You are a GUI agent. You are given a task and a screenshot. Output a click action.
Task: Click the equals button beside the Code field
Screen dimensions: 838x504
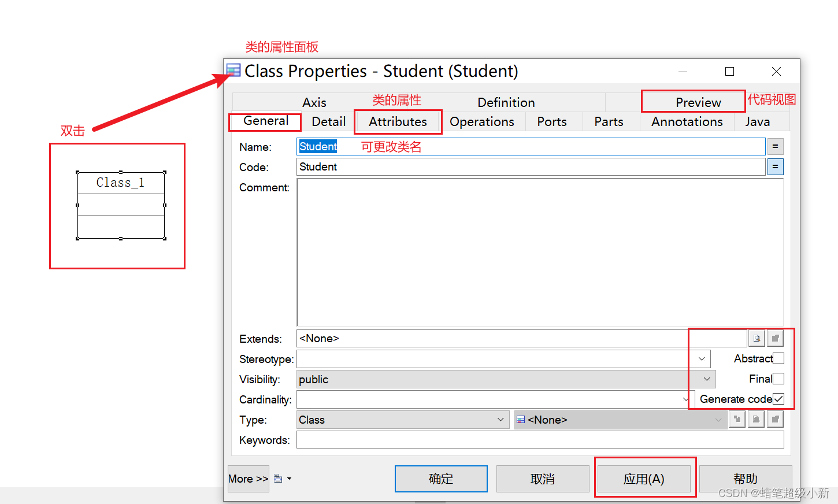click(x=774, y=166)
